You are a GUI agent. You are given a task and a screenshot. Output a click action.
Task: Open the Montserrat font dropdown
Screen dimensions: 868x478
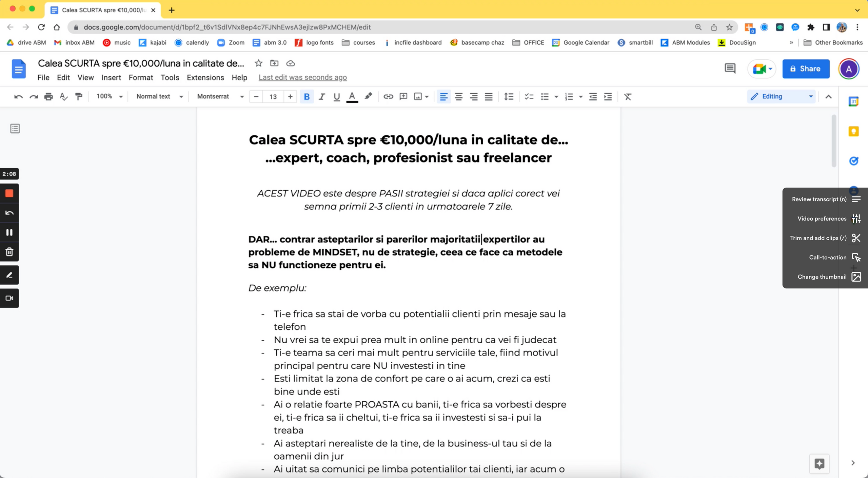tap(220, 97)
